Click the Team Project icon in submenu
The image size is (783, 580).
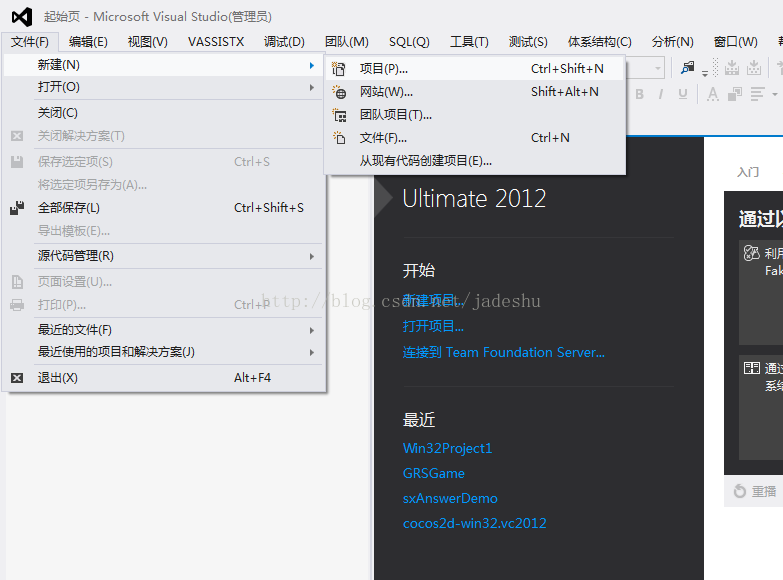[x=340, y=115]
